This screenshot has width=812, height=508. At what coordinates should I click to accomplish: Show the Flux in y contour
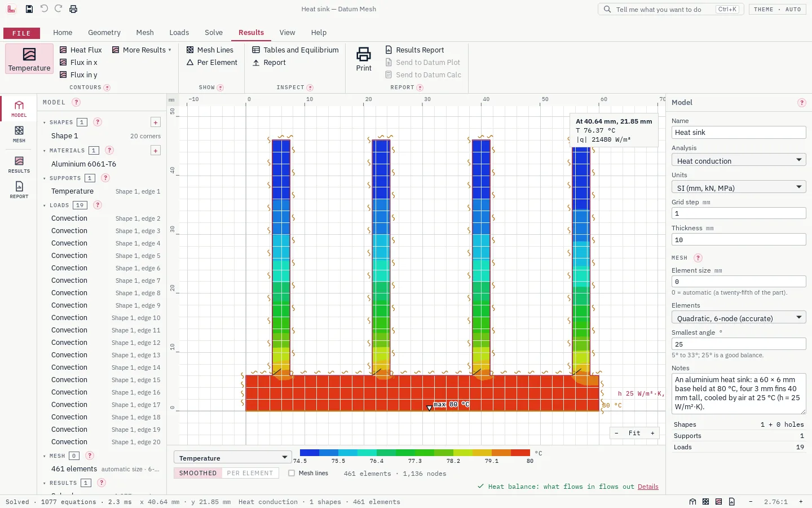click(78, 75)
